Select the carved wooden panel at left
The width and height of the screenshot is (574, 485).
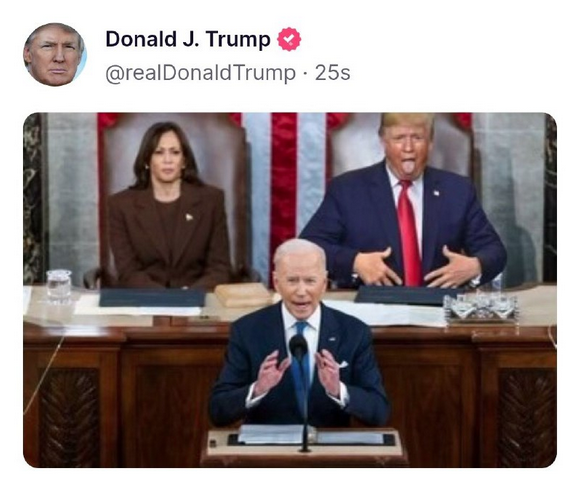coord(69,417)
